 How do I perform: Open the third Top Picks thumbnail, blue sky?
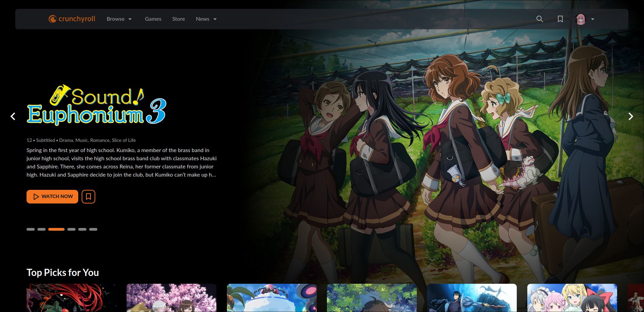pyautogui.click(x=272, y=298)
